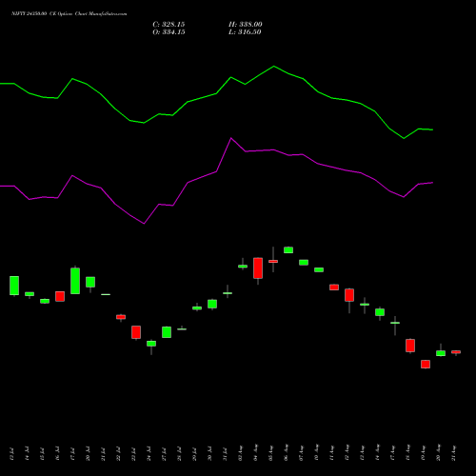Screen dimensions: 476x476
Task: Click the close value 'C: 328.15'
Action: click(169, 25)
